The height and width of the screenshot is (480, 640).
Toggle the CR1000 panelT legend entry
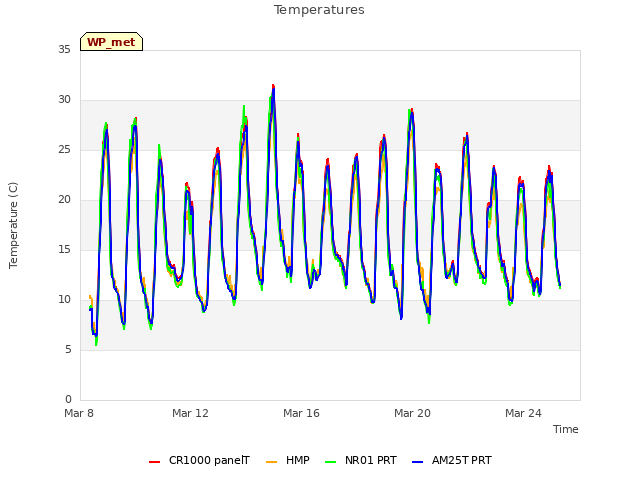tap(199, 460)
